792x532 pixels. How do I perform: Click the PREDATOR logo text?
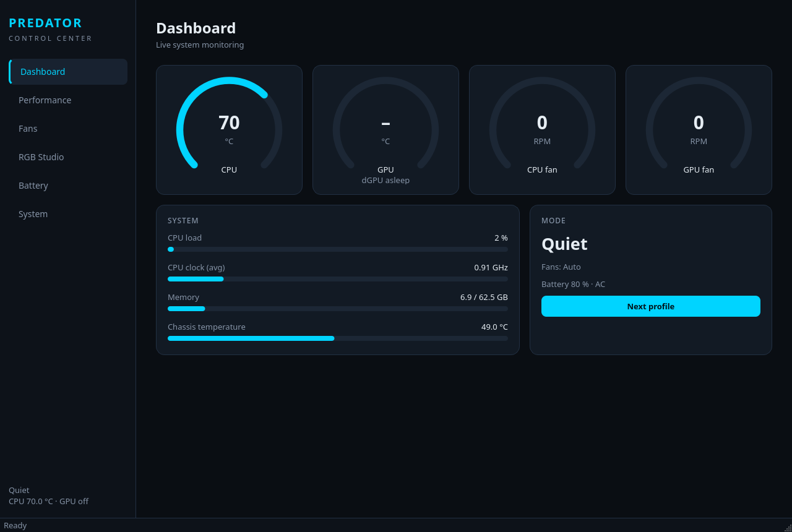[x=45, y=23]
